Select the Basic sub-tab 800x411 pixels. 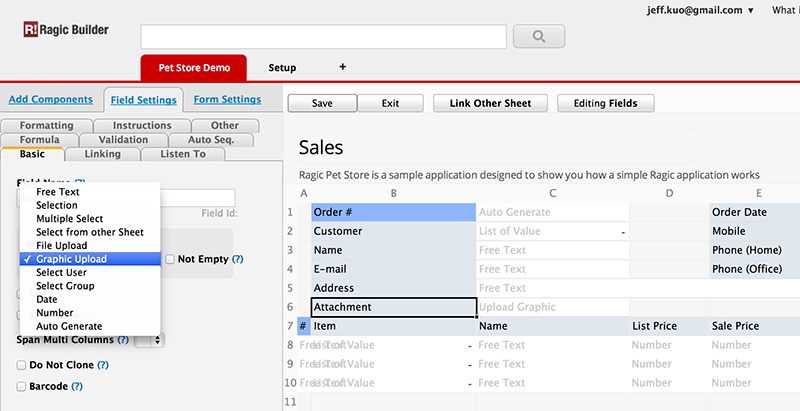tap(32, 154)
